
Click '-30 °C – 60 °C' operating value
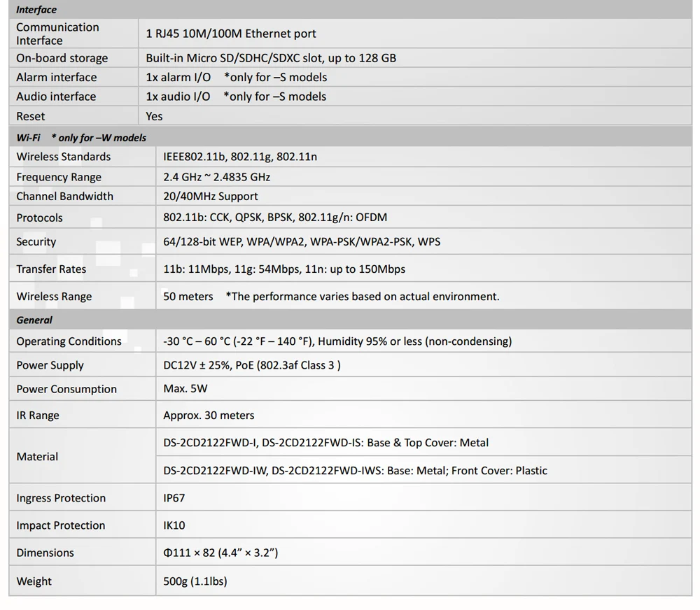point(337,341)
